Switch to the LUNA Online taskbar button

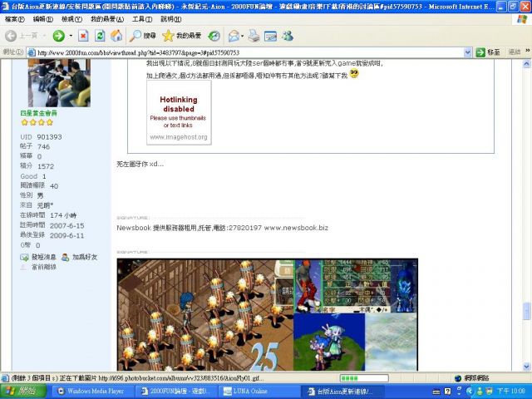click(x=259, y=392)
